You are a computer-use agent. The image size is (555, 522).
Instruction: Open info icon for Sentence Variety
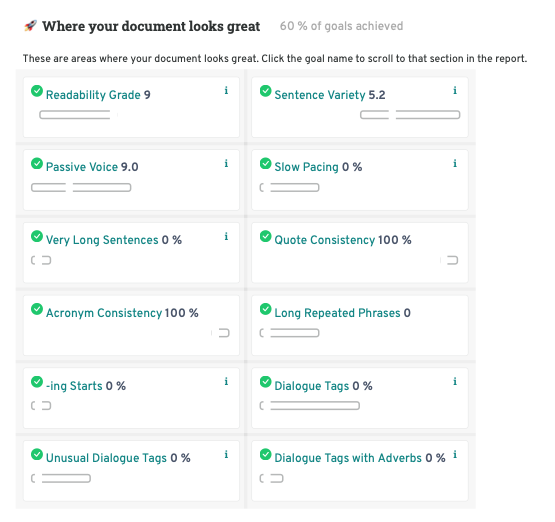pos(455,91)
